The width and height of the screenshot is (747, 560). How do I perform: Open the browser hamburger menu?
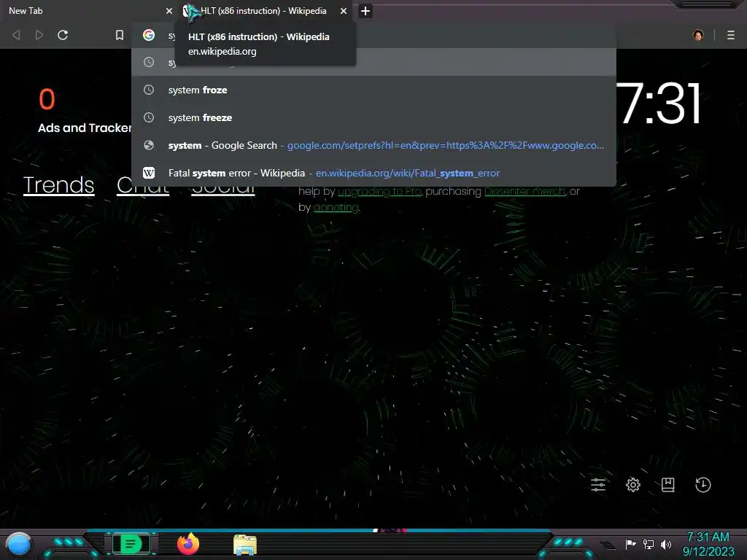click(x=731, y=35)
